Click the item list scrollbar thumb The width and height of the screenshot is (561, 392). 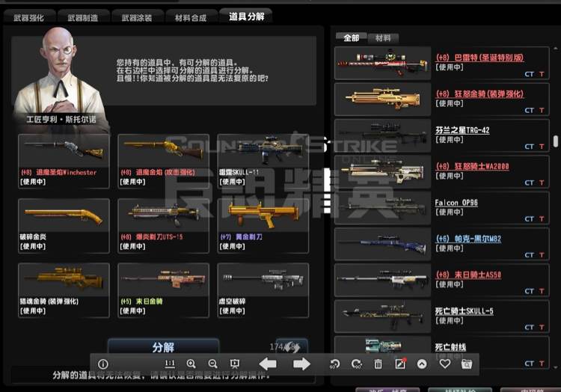pos(555,141)
